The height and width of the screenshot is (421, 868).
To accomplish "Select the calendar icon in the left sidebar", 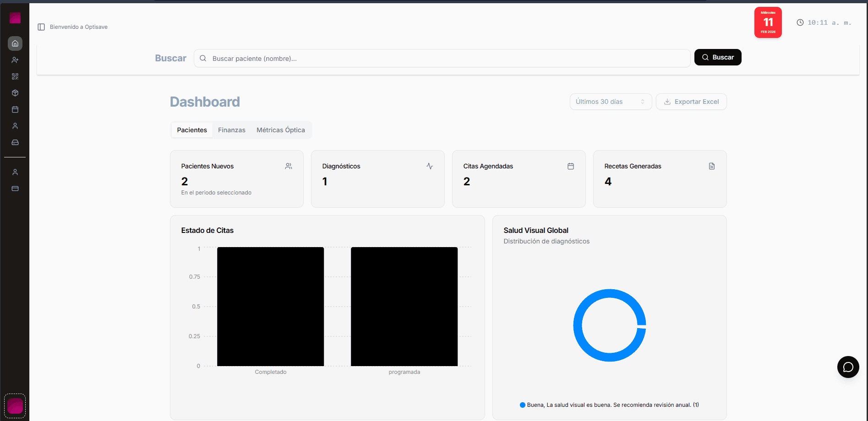I will (x=15, y=109).
